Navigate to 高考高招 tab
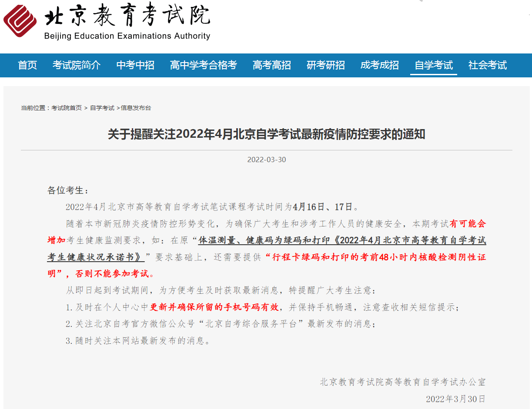The width and height of the screenshot is (532, 409). (271, 65)
